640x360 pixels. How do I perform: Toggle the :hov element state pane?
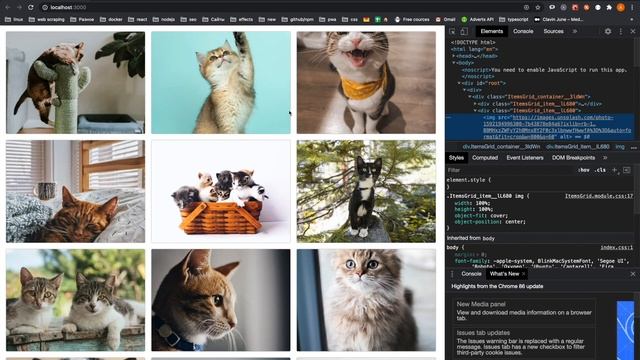(x=584, y=170)
